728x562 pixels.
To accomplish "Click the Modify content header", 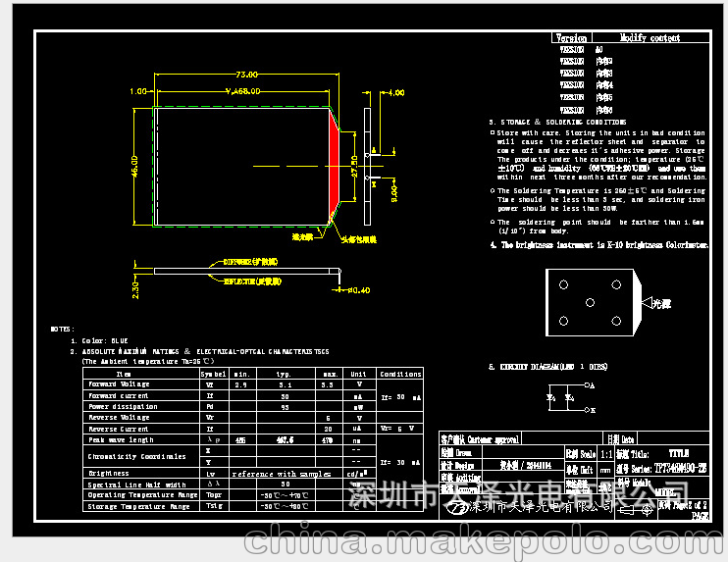I will pos(650,38).
